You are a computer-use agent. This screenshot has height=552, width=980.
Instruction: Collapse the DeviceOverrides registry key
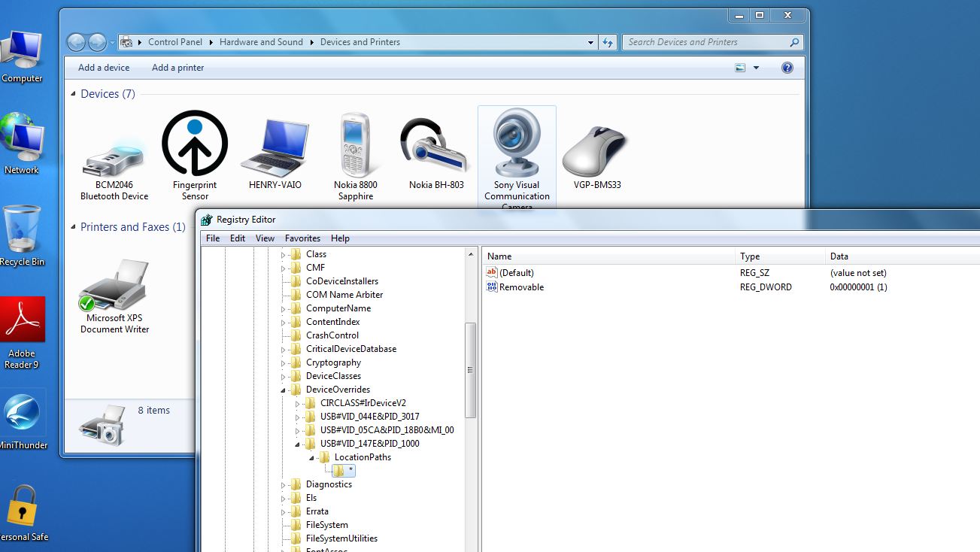click(284, 390)
